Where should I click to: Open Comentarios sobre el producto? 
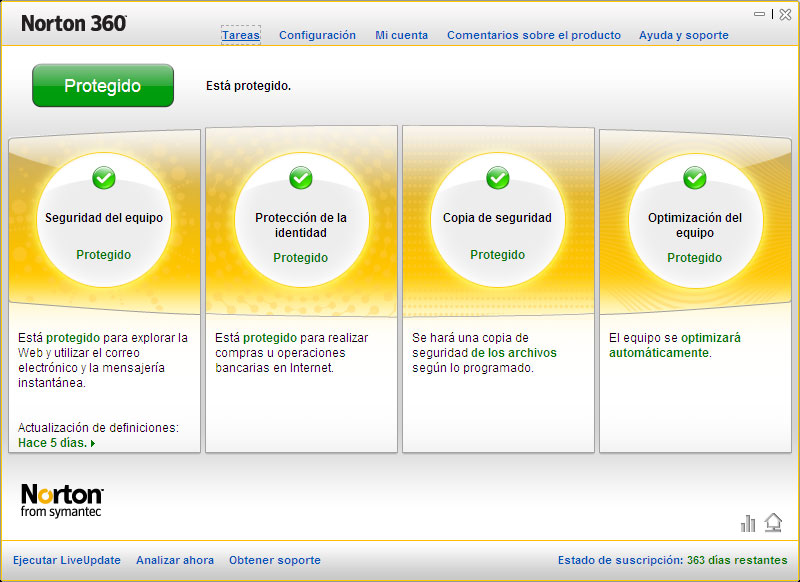[533, 35]
